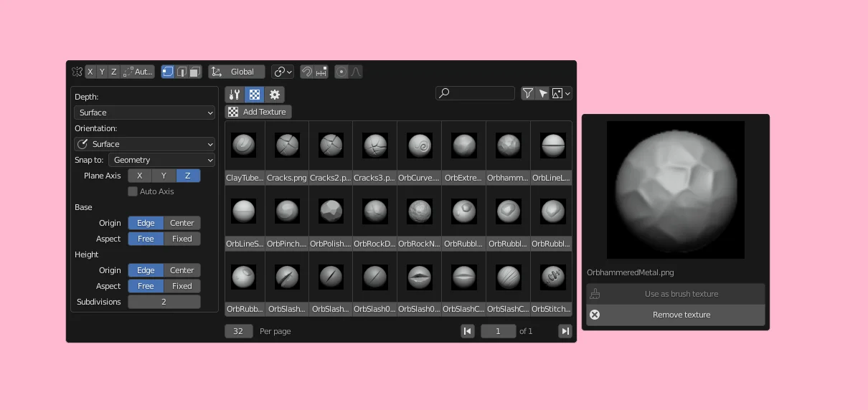Select the second selection mode icon
The image size is (868, 410).
181,72
